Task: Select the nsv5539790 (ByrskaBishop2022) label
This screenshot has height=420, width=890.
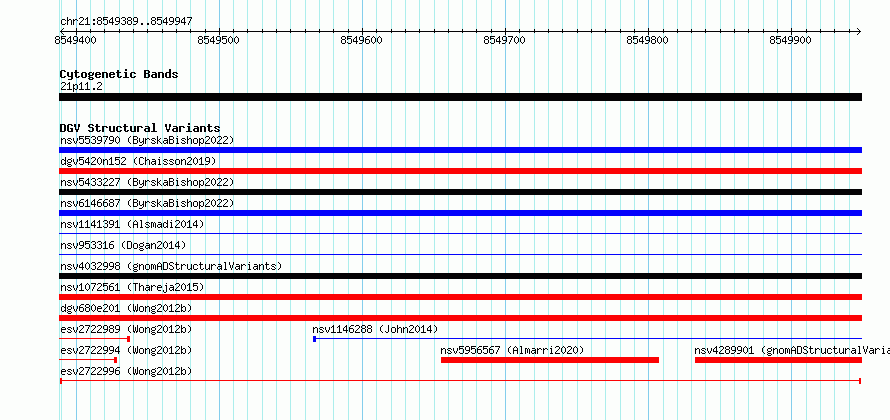Action: click(147, 140)
